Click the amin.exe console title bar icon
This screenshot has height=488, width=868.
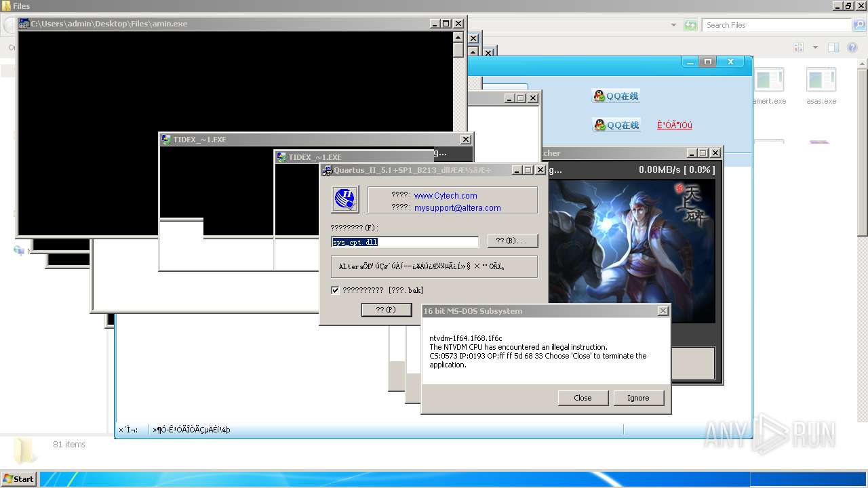point(24,24)
